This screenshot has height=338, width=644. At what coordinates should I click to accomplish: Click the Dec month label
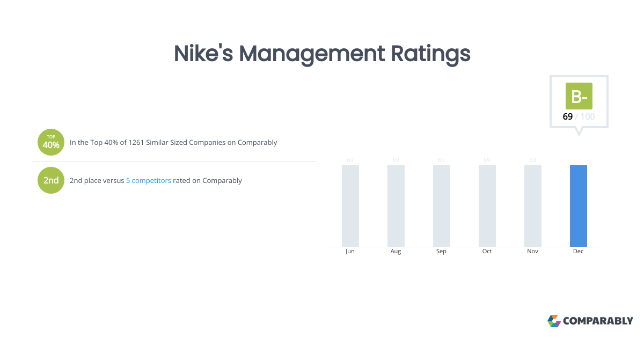point(579,252)
